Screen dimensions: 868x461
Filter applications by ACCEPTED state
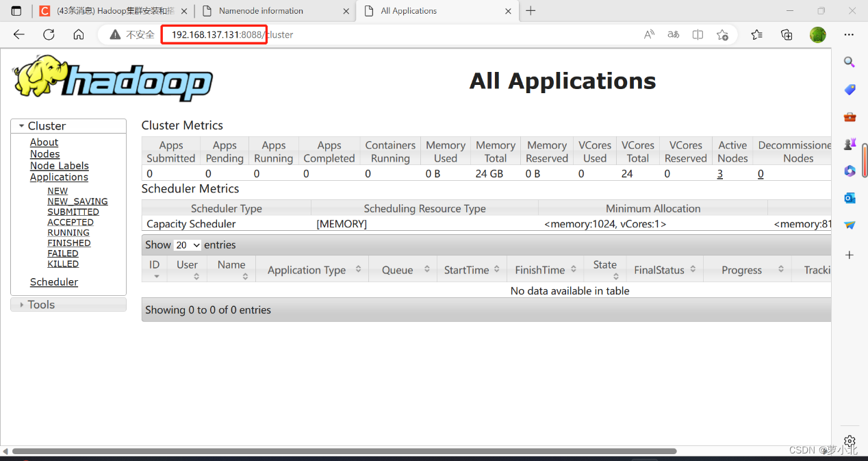pos(71,222)
